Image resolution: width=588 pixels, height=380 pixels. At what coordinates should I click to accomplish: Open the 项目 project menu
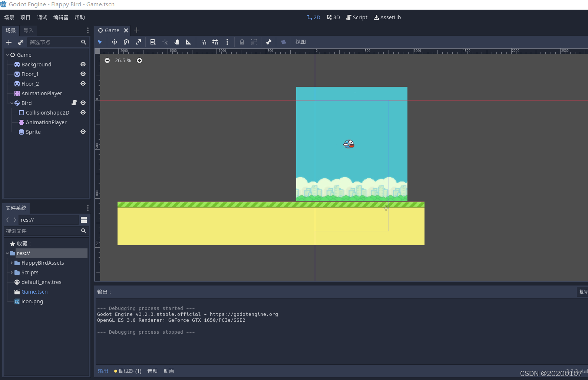pos(26,17)
